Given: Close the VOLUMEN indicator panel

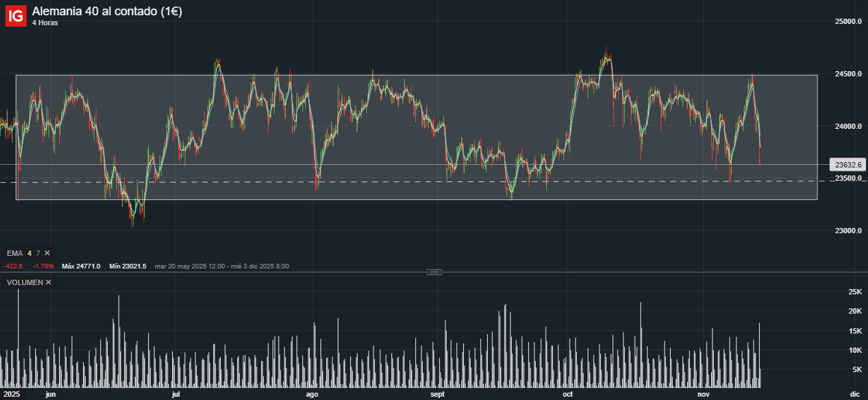Looking at the screenshot, I should (x=49, y=282).
